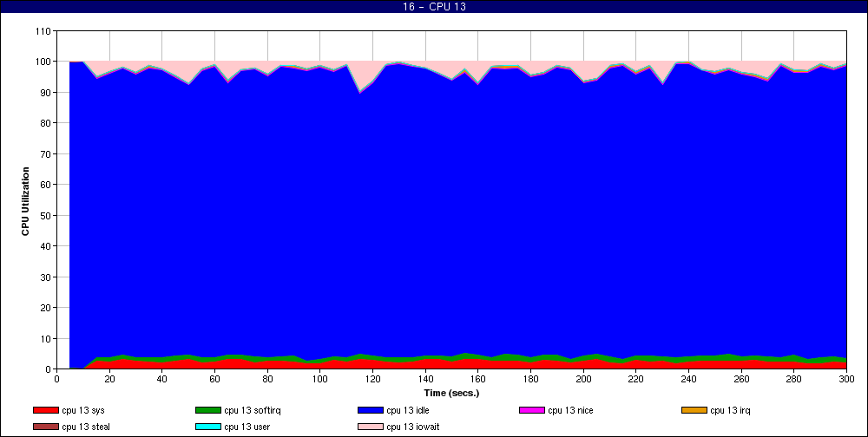Click the 160 tick label on time axis

pyautogui.click(x=477, y=379)
